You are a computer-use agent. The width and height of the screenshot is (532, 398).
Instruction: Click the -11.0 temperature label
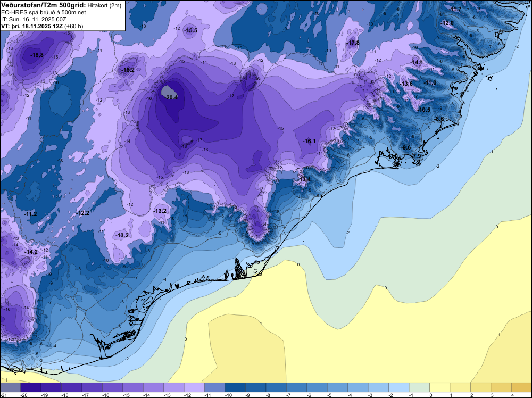430,83
